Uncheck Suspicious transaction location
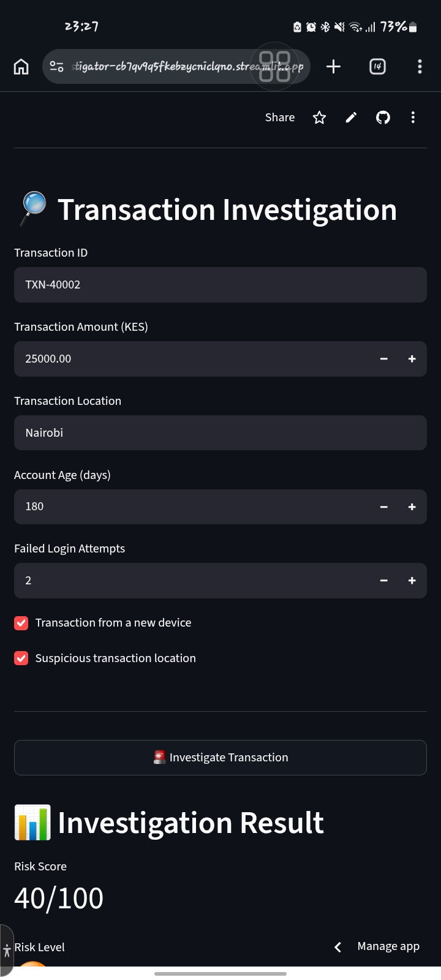Viewport: 441px width, 980px height. pos(21,658)
